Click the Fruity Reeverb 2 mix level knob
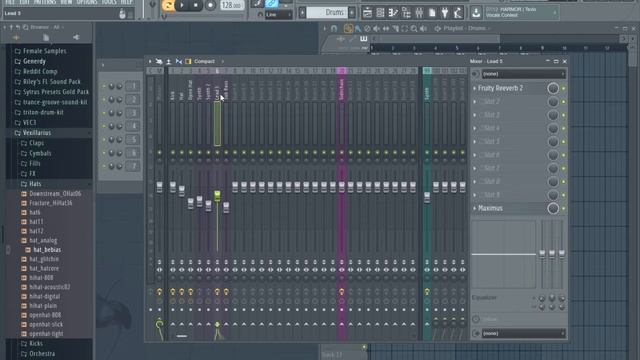Image resolution: width=640 pixels, height=360 pixels. click(x=553, y=88)
